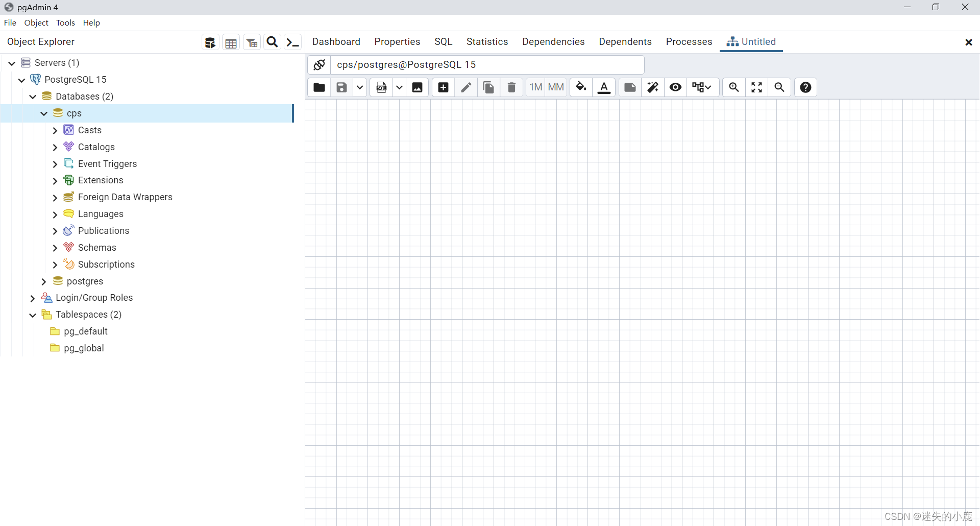Viewport: 980px width, 526px height.
Task: Expand the Event Triggers node
Action: (55, 164)
